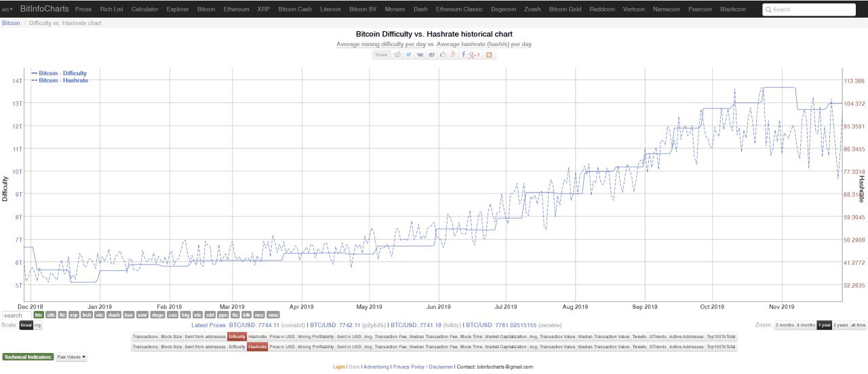Open the en language dropdown

[7, 10]
